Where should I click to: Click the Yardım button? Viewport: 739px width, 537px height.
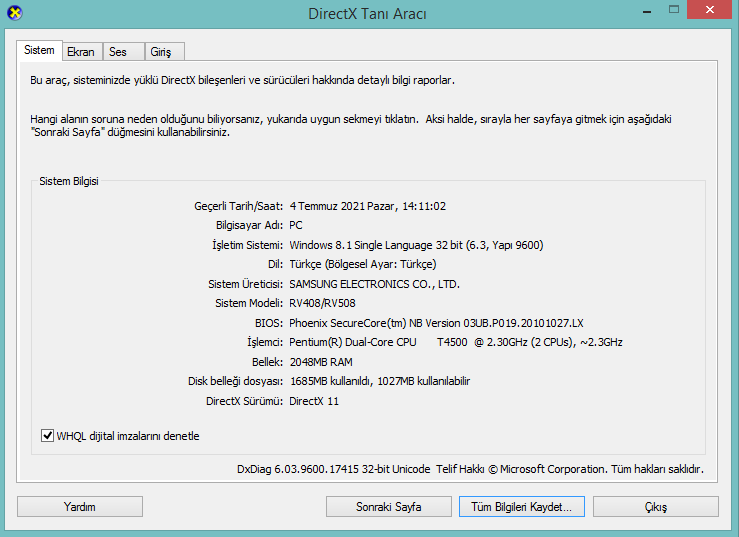point(80,507)
